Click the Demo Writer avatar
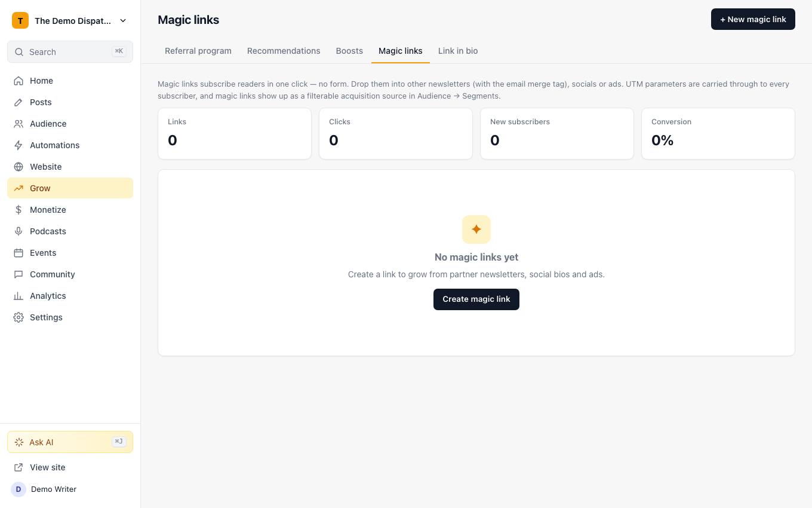 point(19,489)
